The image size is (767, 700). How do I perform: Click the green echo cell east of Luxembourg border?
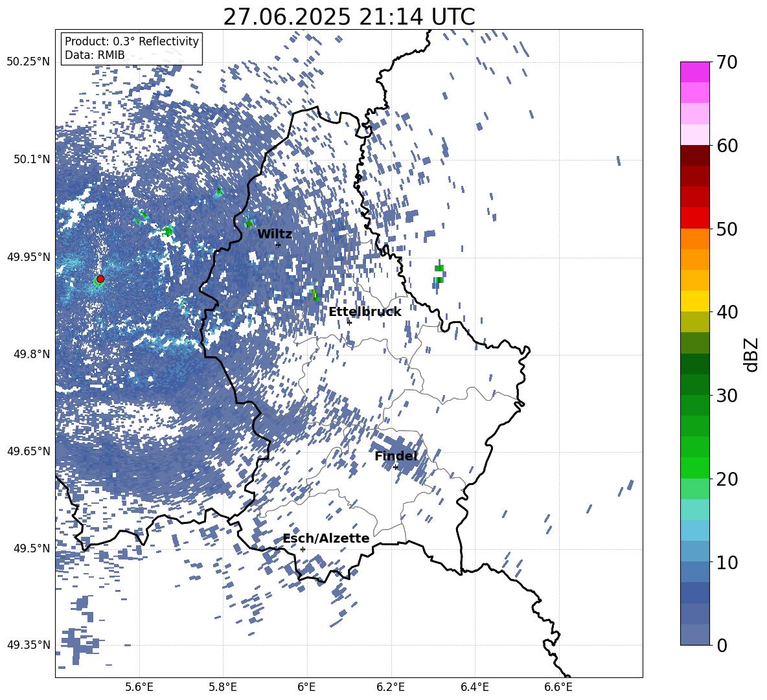(439, 274)
